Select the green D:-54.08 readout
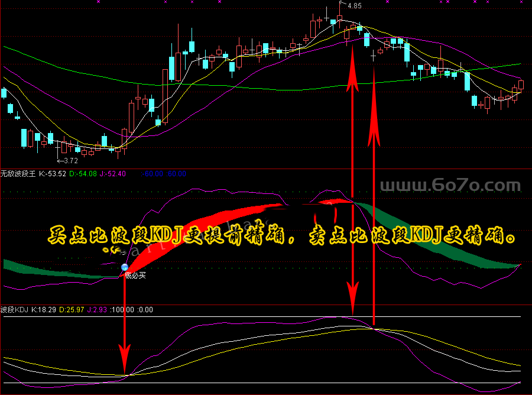The width and height of the screenshot is (532, 395). point(83,174)
